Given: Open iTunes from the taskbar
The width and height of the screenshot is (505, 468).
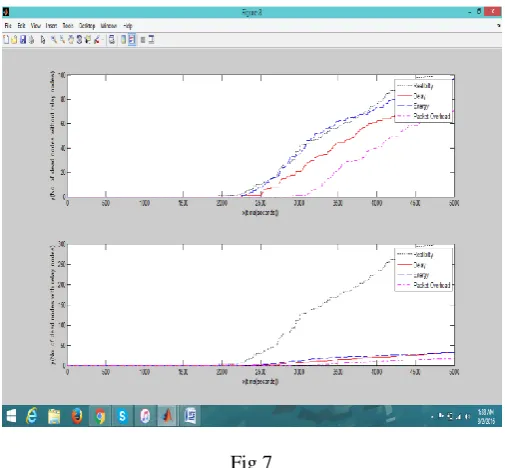Looking at the screenshot, I should [145, 416].
